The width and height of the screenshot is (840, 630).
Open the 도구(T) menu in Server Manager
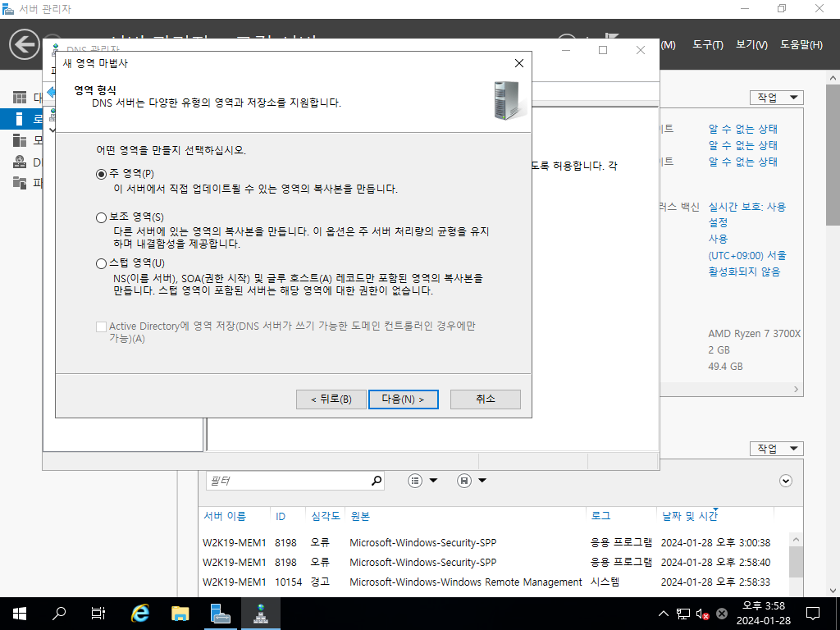point(708,45)
